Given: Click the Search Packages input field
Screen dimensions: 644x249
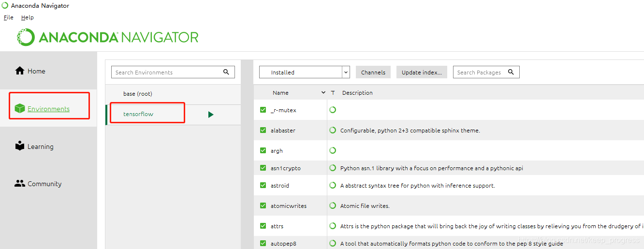Looking at the screenshot, I should [486, 72].
